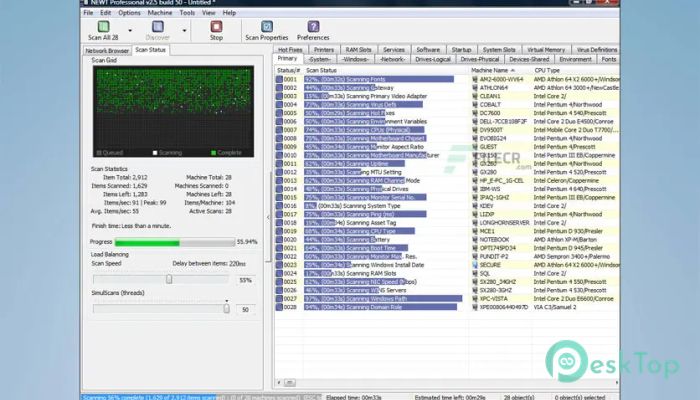Open the System Slots tab

click(x=499, y=50)
